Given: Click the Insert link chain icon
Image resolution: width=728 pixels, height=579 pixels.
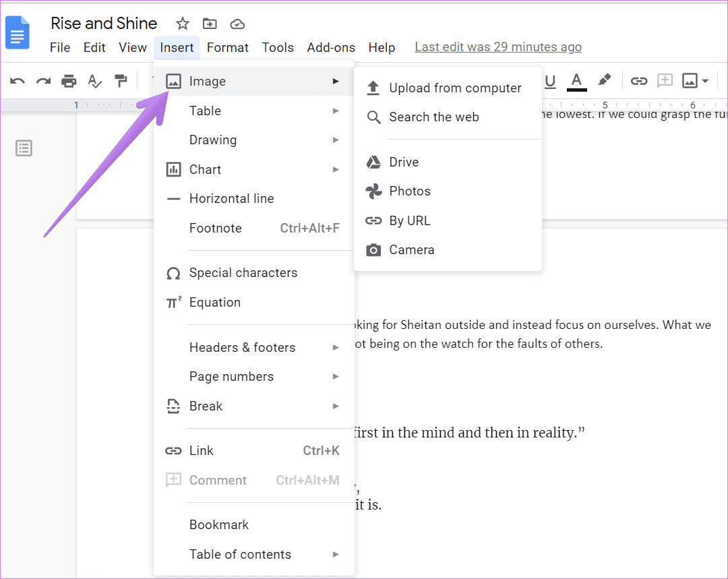Looking at the screenshot, I should (638, 80).
